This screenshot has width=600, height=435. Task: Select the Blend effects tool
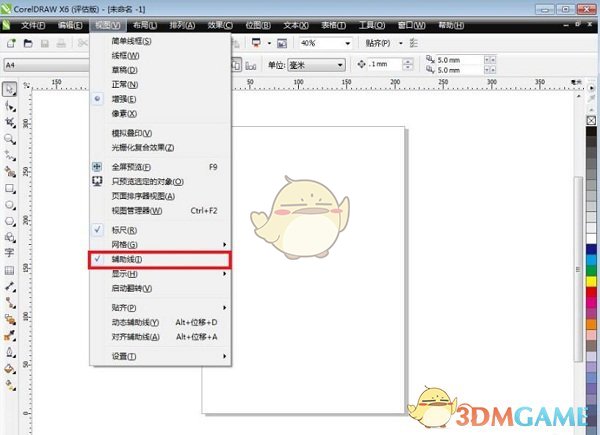10,319
